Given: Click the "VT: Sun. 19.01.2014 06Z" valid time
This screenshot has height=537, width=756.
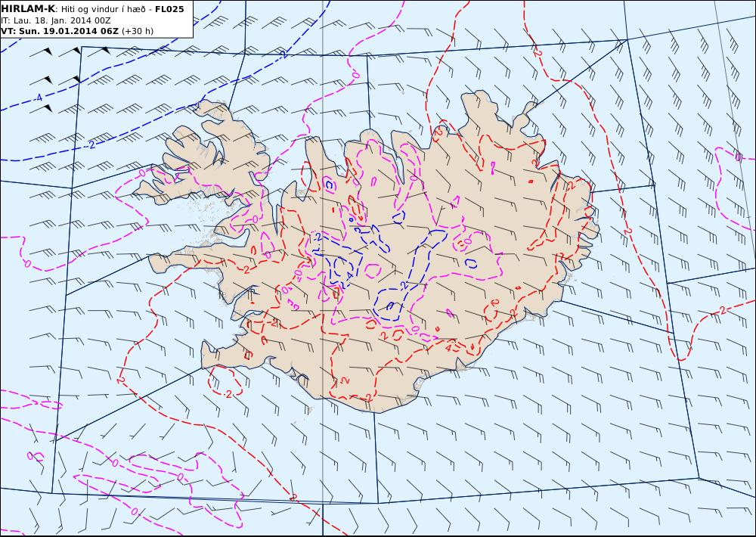Looking at the screenshot, I should [60, 31].
